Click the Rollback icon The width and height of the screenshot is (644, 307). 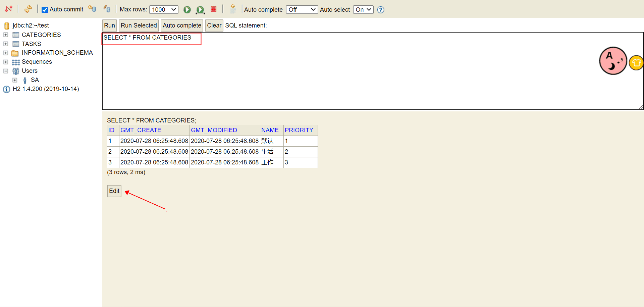92,9
